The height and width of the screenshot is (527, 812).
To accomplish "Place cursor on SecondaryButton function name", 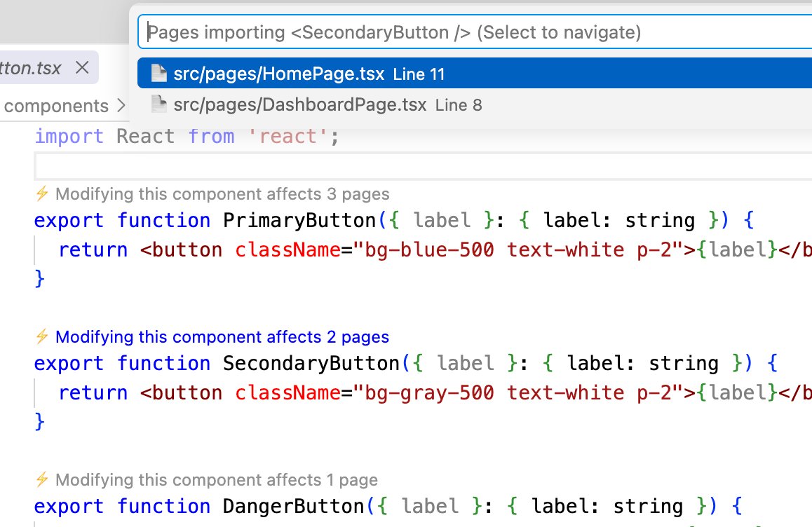I will pos(311,364).
